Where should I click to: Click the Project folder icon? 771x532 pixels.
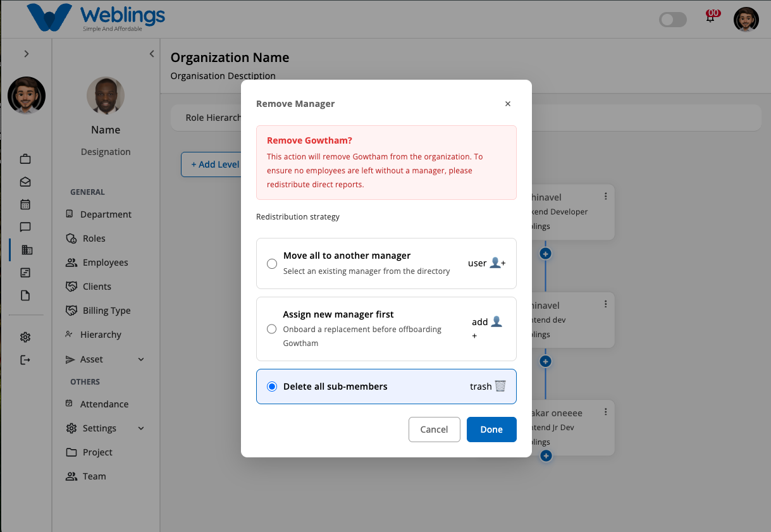(x=71, y=452)
